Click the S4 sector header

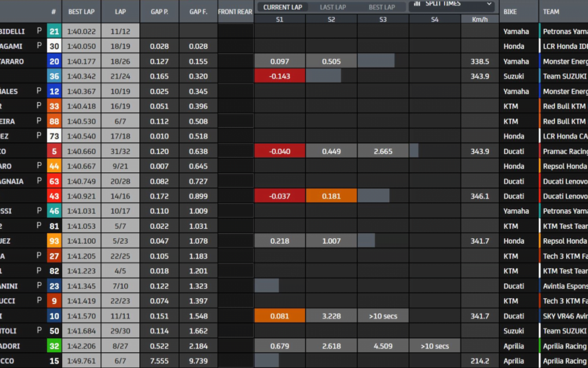click(x=434, y=19)
